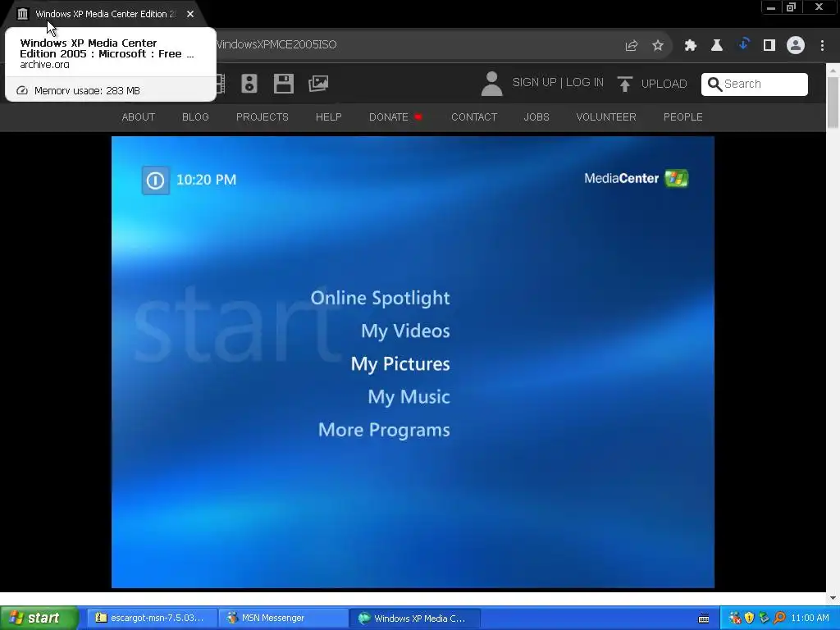Click the scrollbar up arrow

pyautogui.click(x=833, y=71)
